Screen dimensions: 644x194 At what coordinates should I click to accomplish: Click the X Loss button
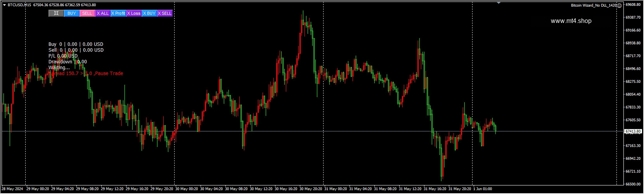(x=134, y=13)
